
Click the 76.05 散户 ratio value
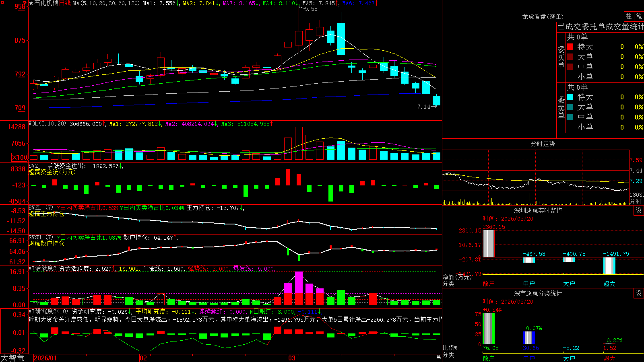[x=491, y=348]
